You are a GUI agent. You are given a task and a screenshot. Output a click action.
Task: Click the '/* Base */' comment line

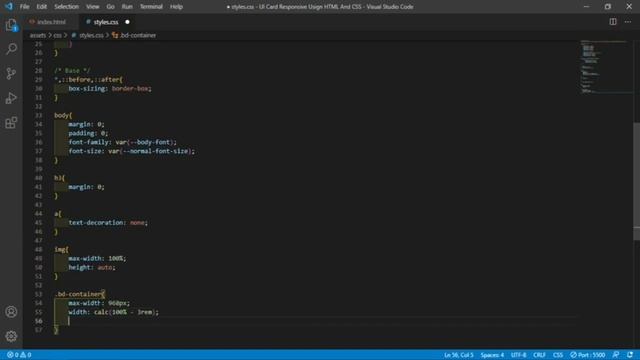pyautogui.click(x=72, y=71)
